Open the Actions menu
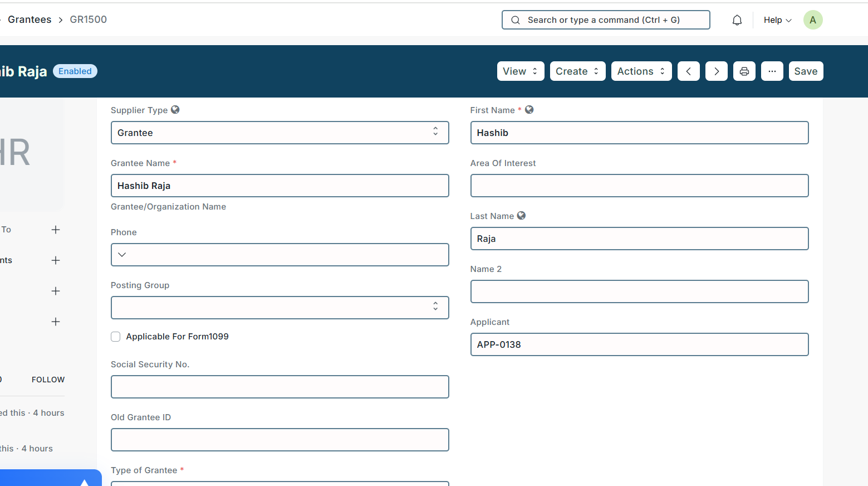The image size is (868, 486). click(x=641, y=71)
